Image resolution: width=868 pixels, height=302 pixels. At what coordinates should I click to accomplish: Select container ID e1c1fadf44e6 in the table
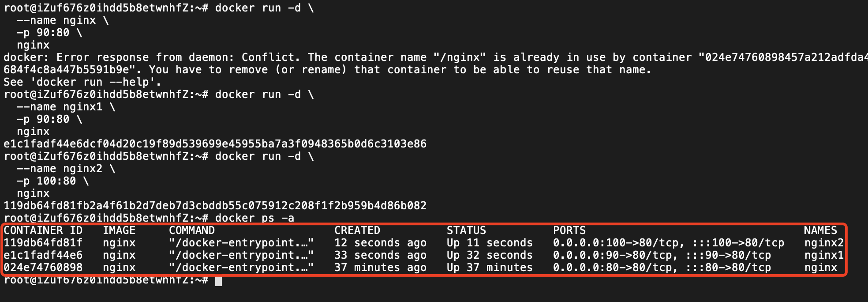coord(43,255)
